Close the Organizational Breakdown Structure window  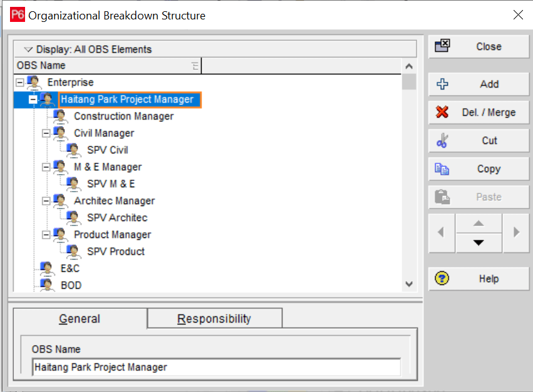pyautogui.click(x=518, y=14)
